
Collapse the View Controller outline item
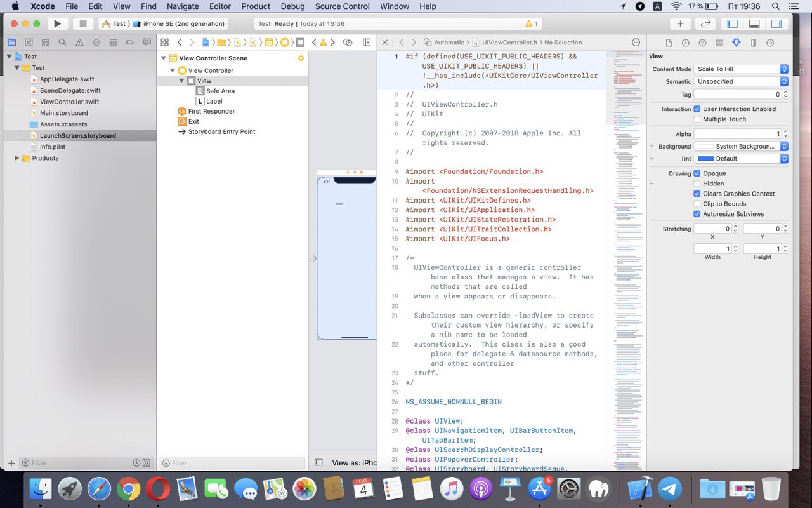173,70
